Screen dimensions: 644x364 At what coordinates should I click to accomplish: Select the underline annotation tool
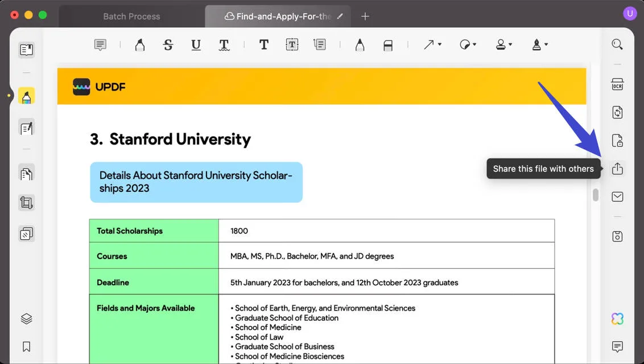tap(196, 45)
